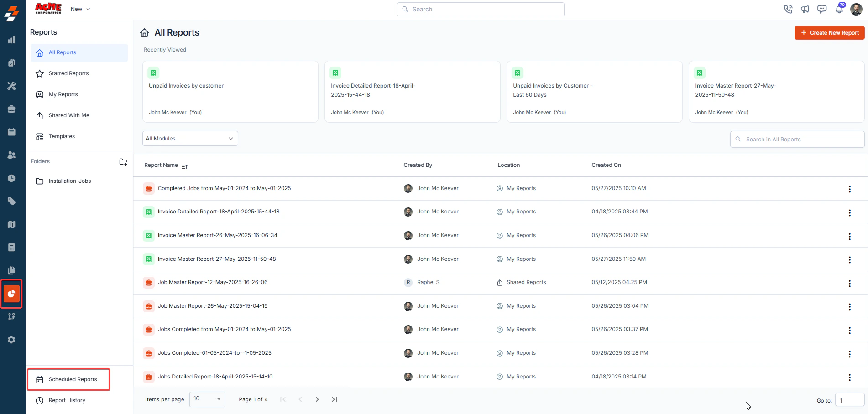Open the map sidebar icon
The image size is (868, 414).
point(11,224)
